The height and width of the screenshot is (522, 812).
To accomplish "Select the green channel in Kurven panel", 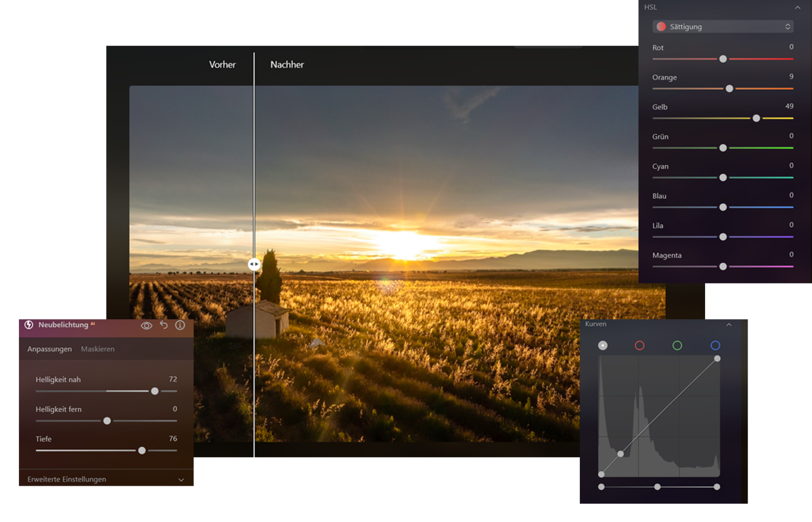I will tap(678, 346).
